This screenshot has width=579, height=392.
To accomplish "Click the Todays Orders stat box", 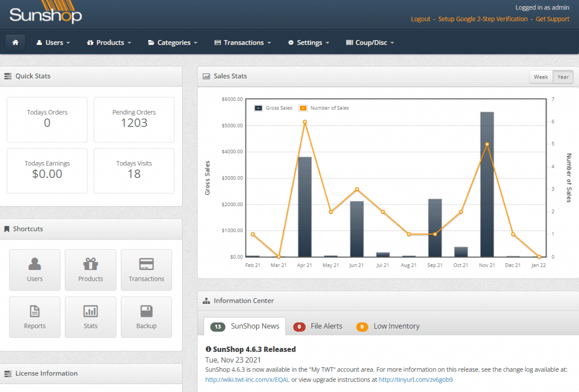I will (47, 120).
